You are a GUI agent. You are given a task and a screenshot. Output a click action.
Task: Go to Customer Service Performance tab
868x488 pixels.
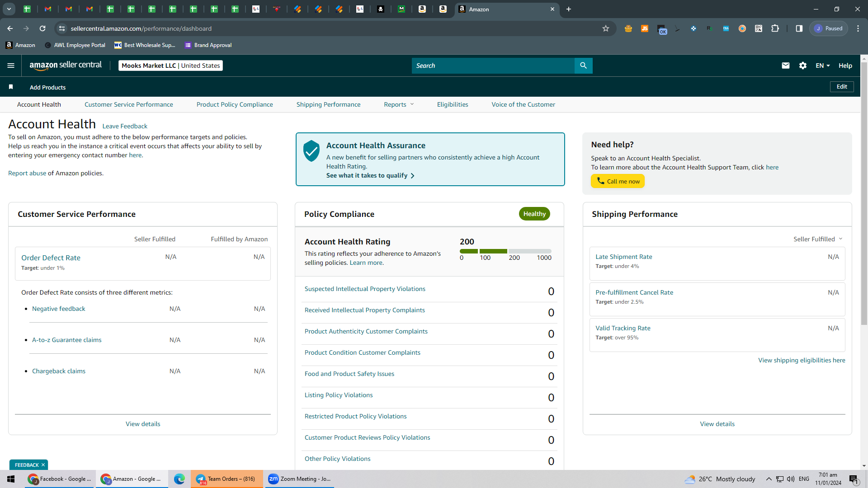[128, 104]
